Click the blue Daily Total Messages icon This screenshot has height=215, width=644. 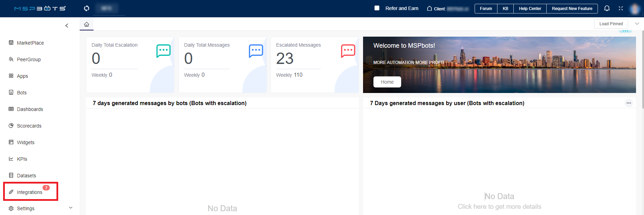click(x=256, y=51)
